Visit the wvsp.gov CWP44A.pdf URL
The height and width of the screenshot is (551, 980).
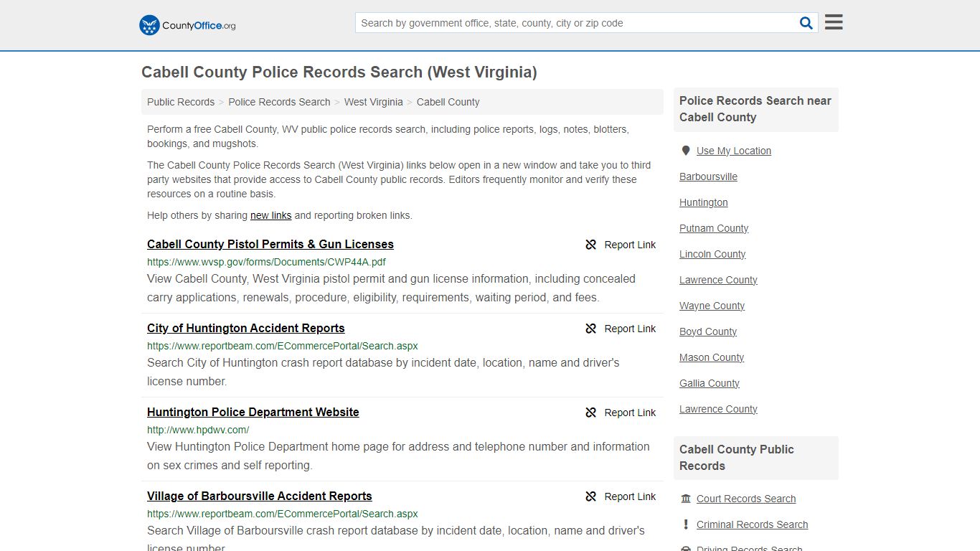[266, 262]
